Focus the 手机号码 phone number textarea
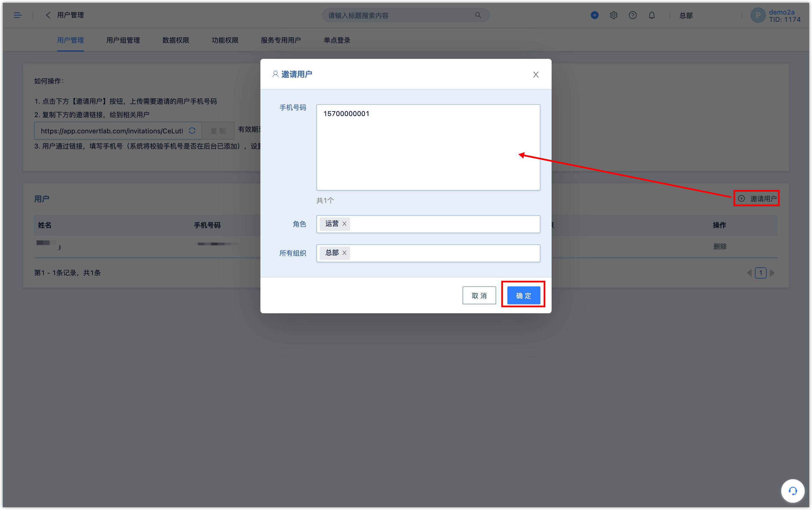812x510 pixels. [x=428, y=147]
